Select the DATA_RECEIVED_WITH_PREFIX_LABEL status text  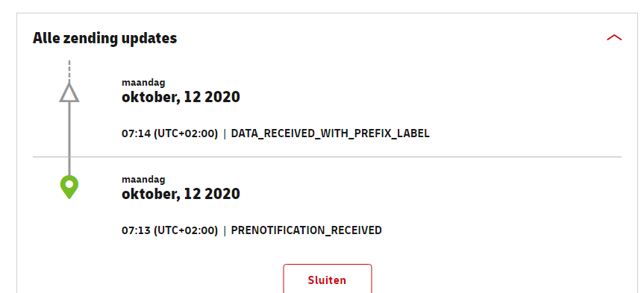[331, 133]
